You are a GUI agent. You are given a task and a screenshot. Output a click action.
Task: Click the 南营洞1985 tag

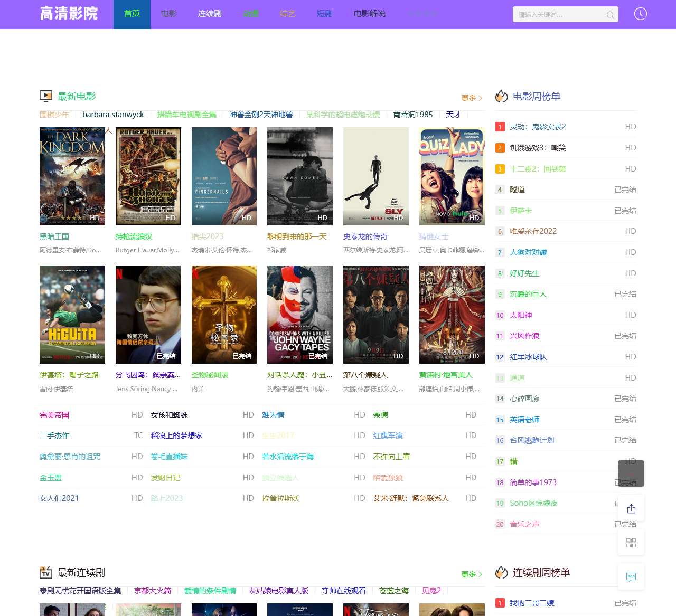click(x=413, y=115)
